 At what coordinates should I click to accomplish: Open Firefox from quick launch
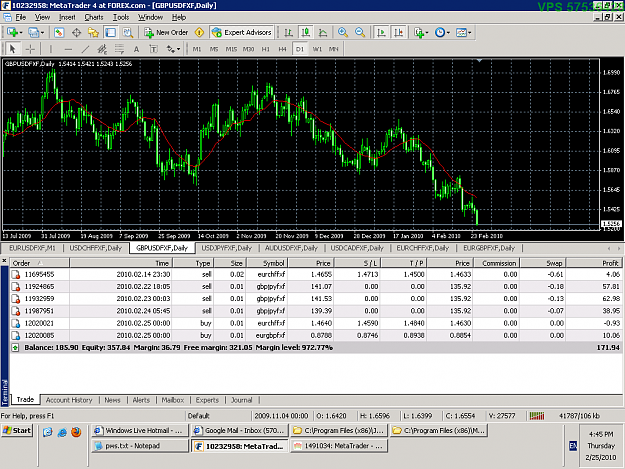click(x=76, y=432)
